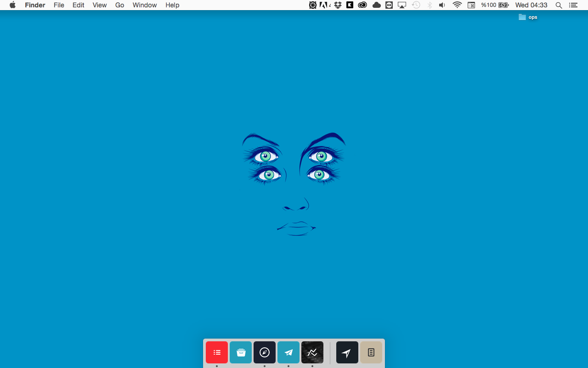Viewport: 588px width, 368px height.
Task: Open the keyboard input source menu
Action: [x=471, y=5]
